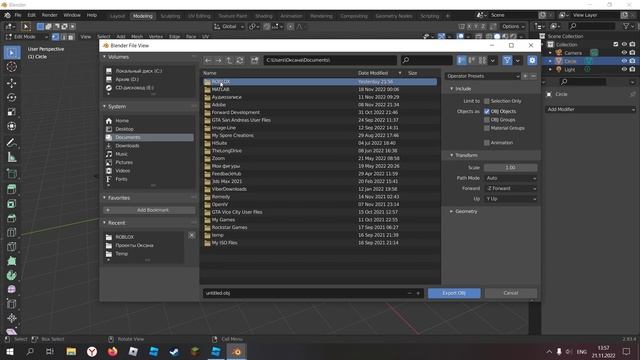Open the Path Mode dropdown
Screen dimensions: 640x360
pos(511,178)
